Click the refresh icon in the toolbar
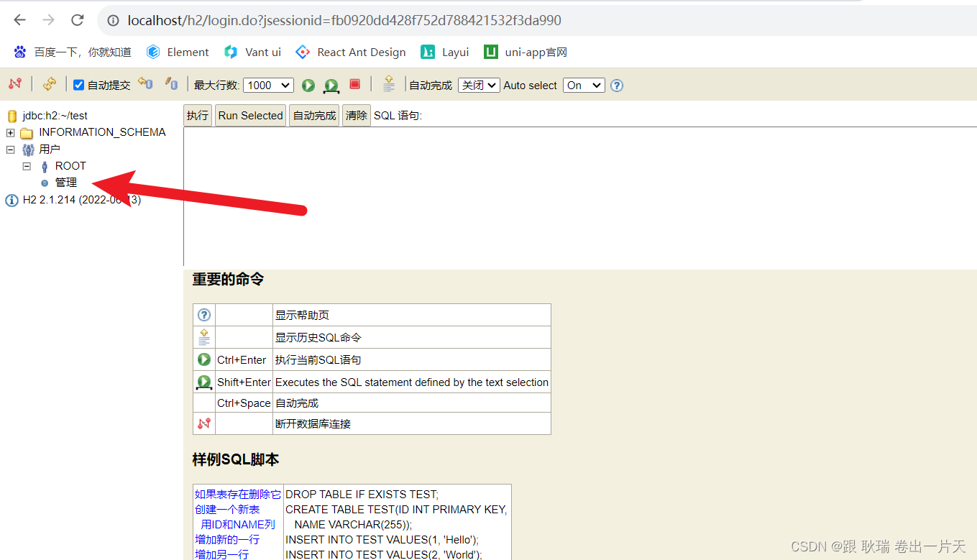The height and width of the screenshot is (560, 977). tap(50, 84)
